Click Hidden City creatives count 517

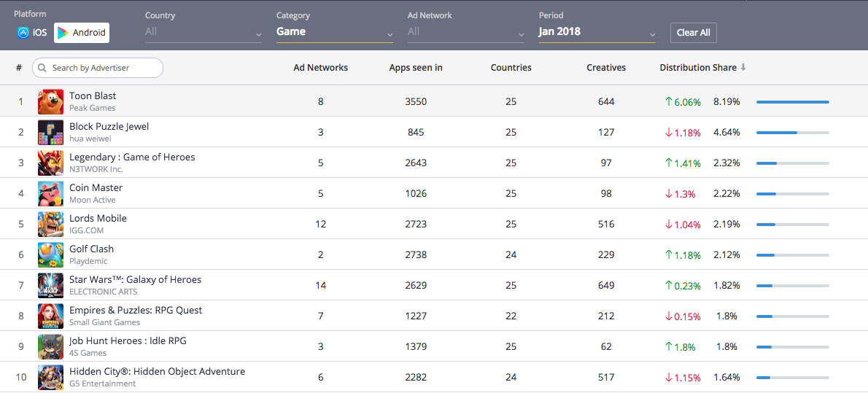pos(606,378)
